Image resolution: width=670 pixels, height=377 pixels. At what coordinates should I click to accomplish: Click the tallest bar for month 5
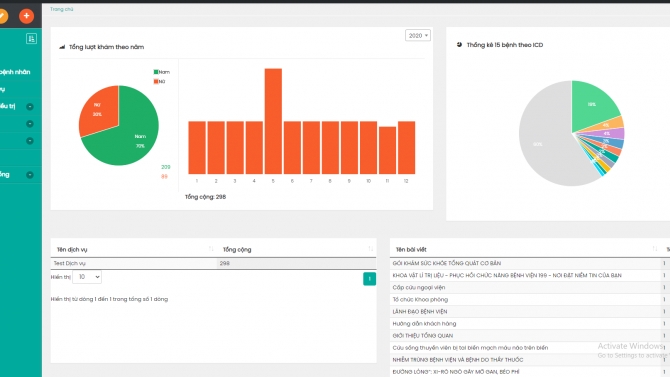pos(273,121)
